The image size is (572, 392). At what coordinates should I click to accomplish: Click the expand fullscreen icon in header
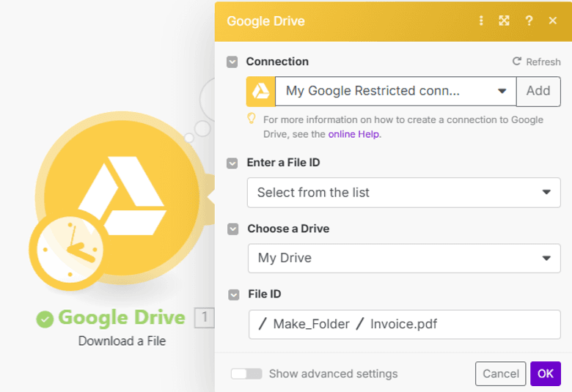pos(504,21)
